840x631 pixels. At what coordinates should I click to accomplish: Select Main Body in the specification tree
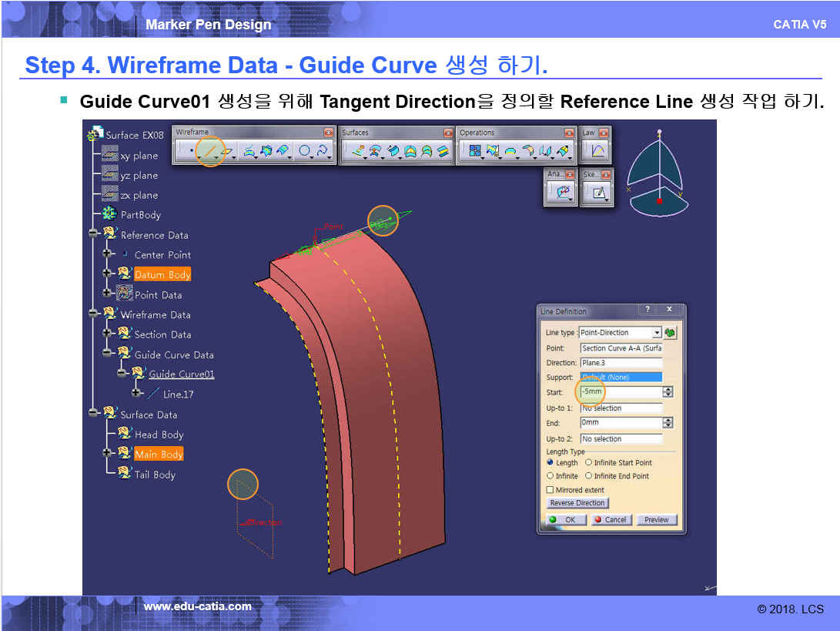(159, 455)
